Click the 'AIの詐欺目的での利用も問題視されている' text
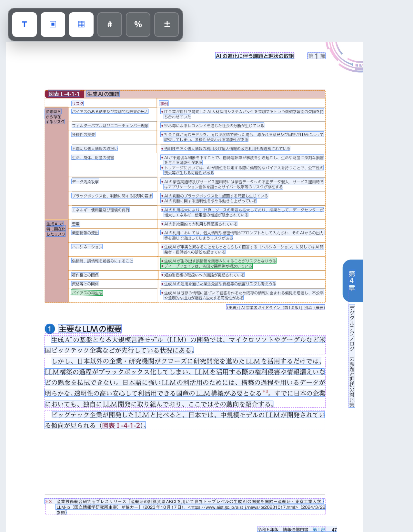Screen dimensions: 413x532 coord(199,224)
